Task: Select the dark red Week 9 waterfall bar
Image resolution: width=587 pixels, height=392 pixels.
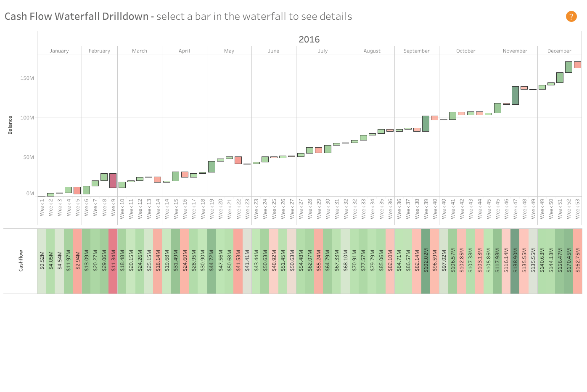Action: tap(113, 180)
